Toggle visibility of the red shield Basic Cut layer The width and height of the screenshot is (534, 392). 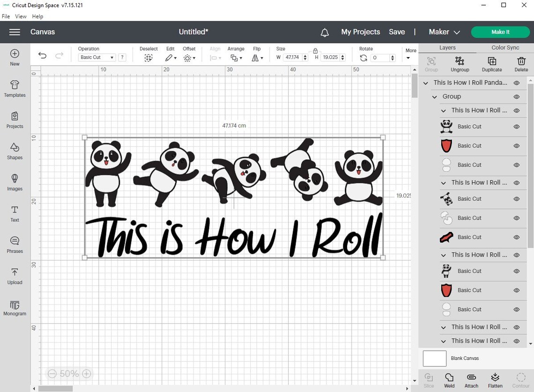click(x=517, y=146)
